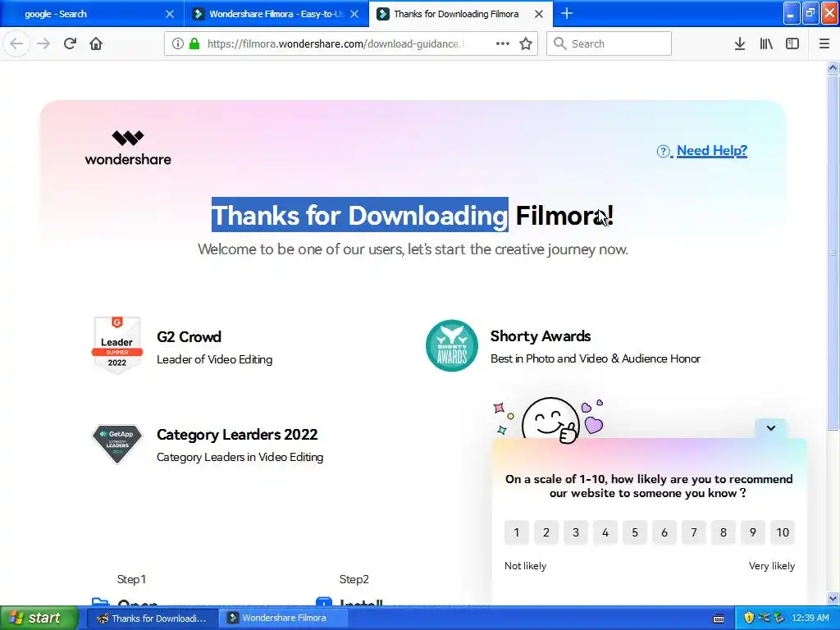840x630 pixels.
Task: Click the Not likely label
Action: [x=525, y=566]
